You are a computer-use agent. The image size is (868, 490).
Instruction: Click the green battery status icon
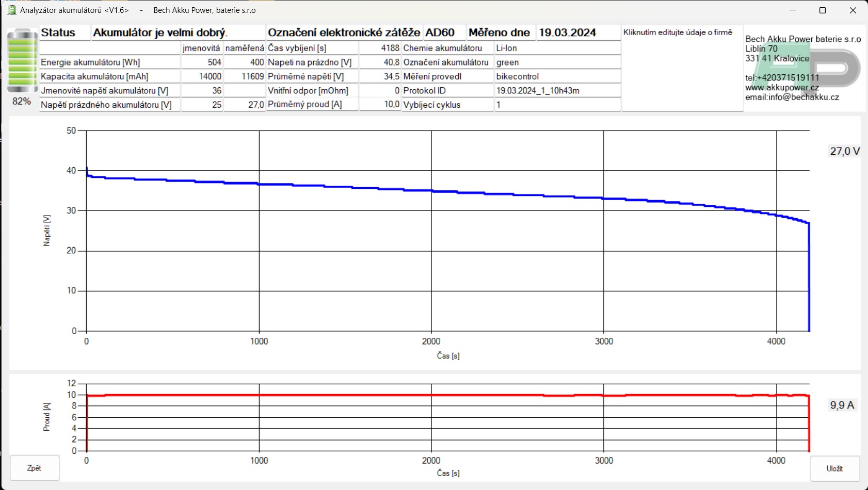tap(22, 61)
